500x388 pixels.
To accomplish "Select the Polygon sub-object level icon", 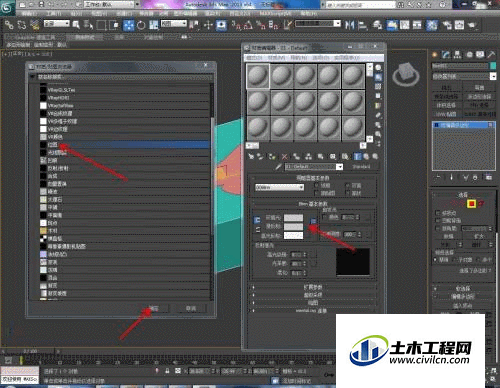I will point(471,204).
